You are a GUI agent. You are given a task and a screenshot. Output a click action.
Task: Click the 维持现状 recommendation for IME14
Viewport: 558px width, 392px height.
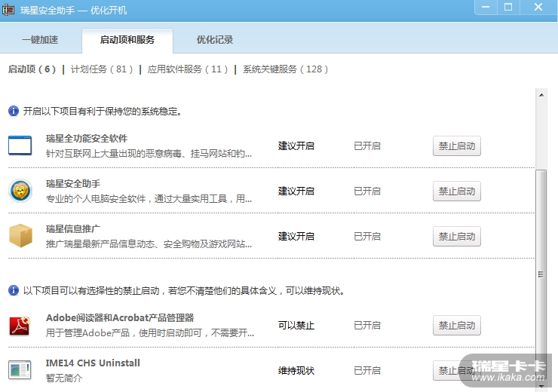tap(296, 370)
